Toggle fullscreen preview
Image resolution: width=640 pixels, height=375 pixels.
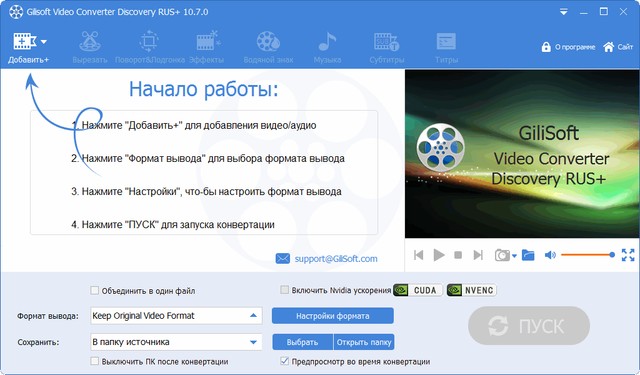(x=628, y=255)
